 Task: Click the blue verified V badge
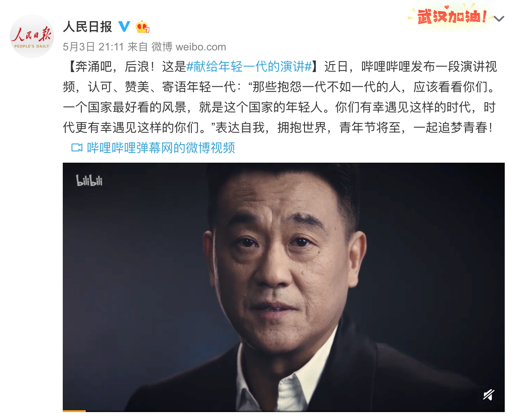pyautogui.click(x=124, y=27)
